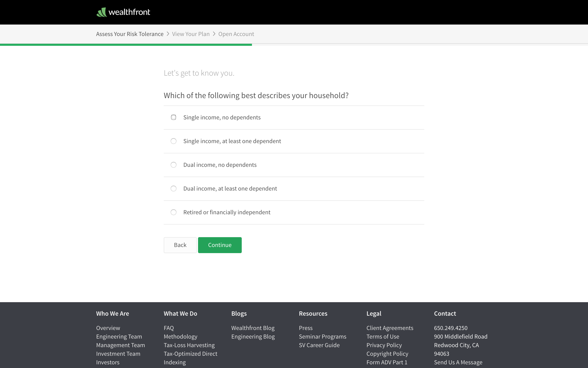Select Retired or financially independent radio

(174, 212)
